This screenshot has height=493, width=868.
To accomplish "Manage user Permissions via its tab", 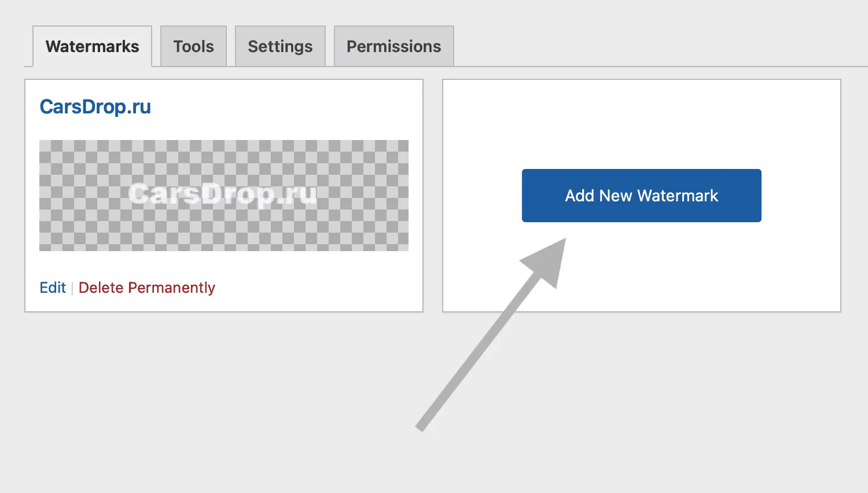I will point(393,46).
